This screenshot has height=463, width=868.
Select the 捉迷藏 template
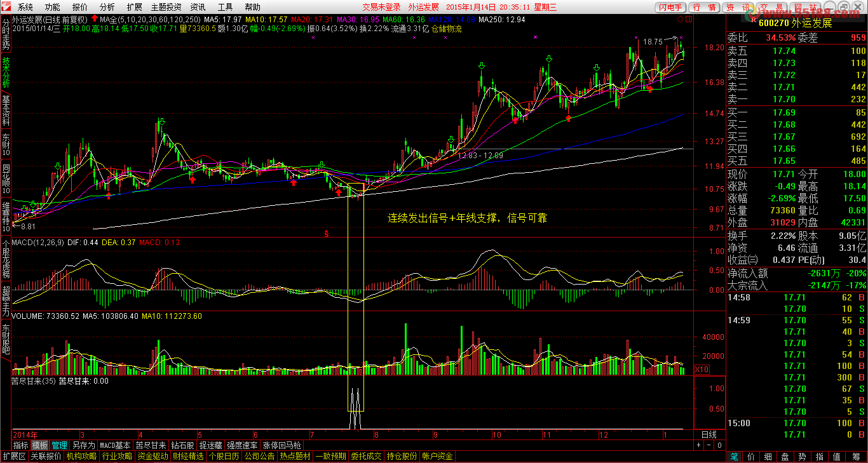pyautogui.click(x=210, y=445)
